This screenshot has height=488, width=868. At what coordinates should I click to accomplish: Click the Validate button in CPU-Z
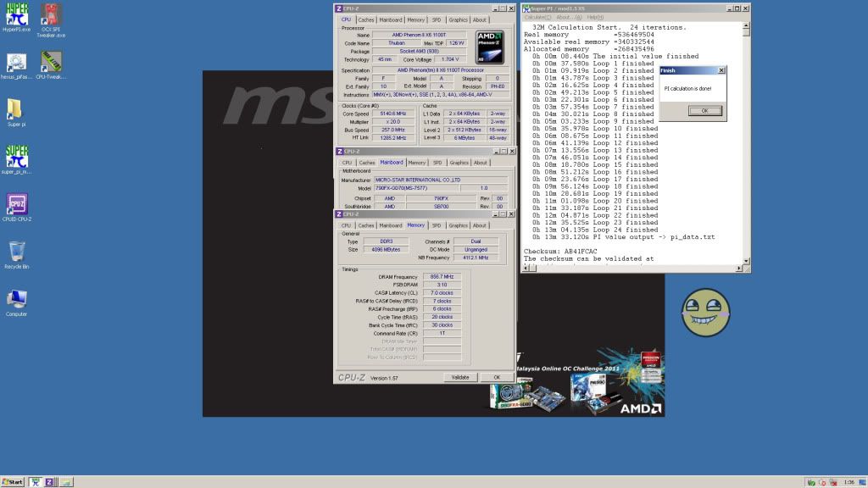pos(459,377)
